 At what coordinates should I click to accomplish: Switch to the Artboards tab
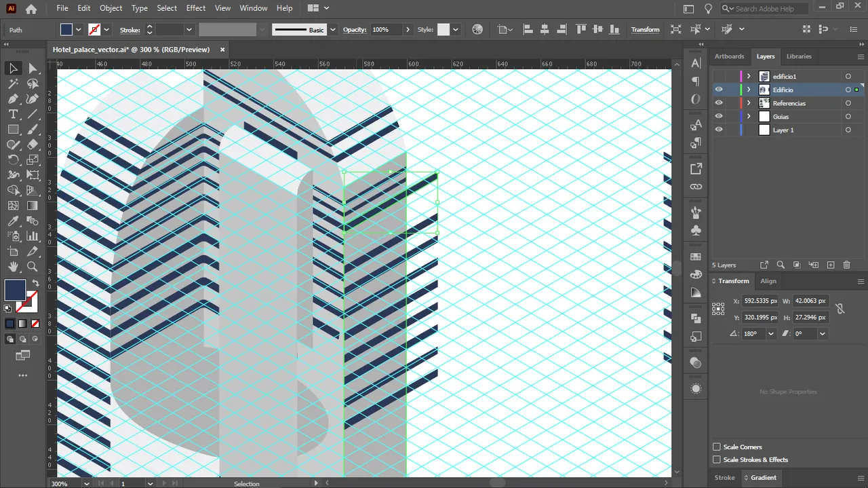pyautogui.click(x=729, y=56)
